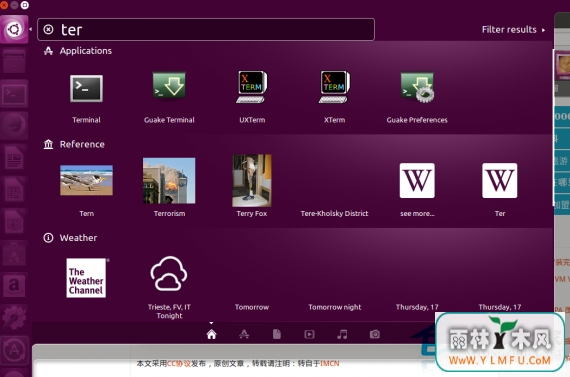Open Ubuntu Software Center in launcher
Viewport: 570px width, 377px height.
tap(14, 253)
